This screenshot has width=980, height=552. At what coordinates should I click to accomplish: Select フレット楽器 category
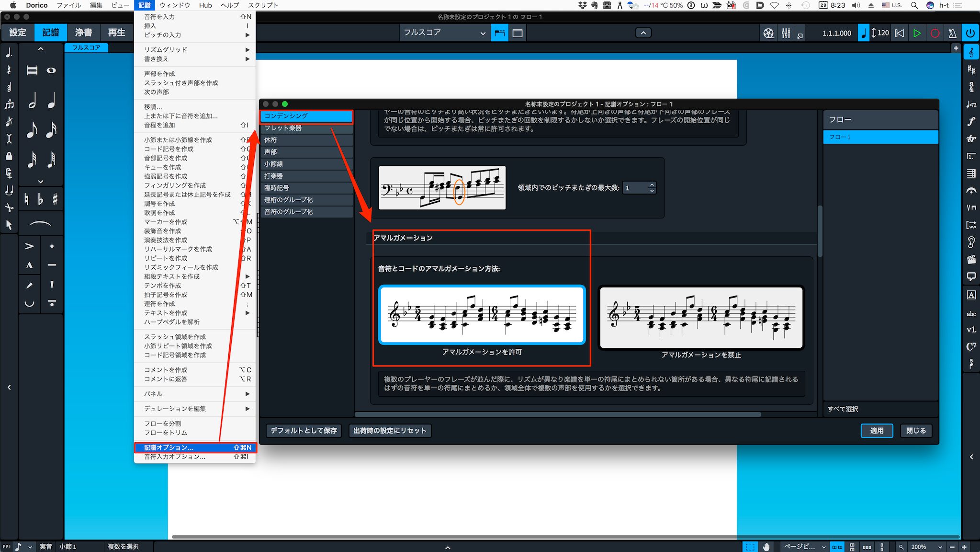click(306, 128)
